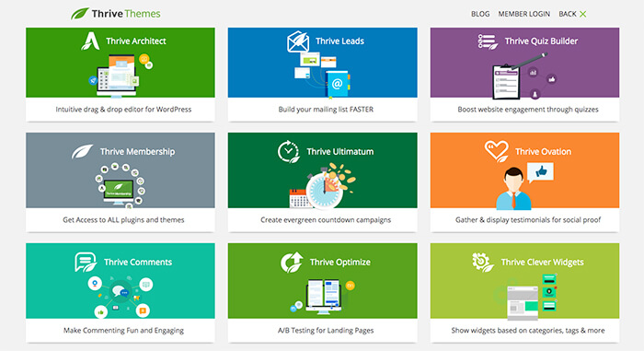Open the MEMBER LOGIN link

point(523,14)
